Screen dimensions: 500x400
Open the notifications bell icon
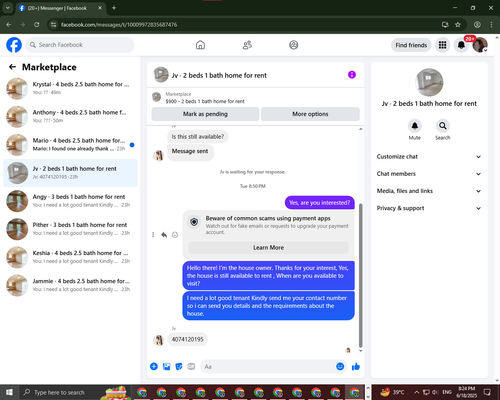point(461,45)
